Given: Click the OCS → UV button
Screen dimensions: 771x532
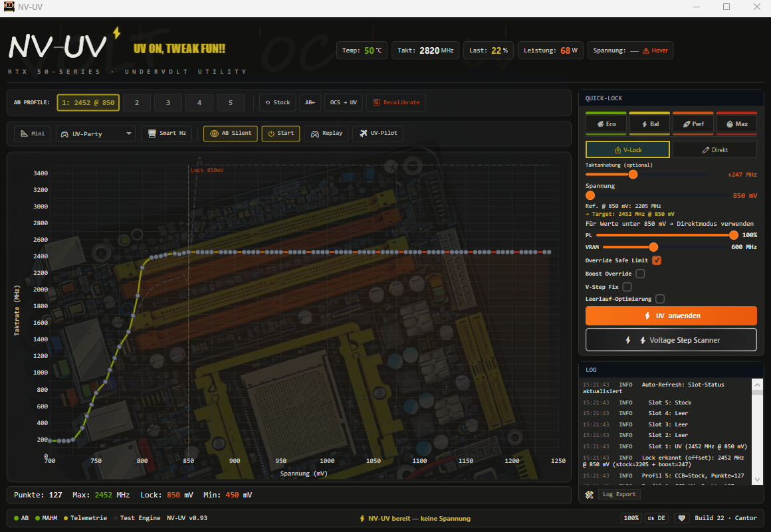Looking at the screenshot, I should (x=344, y=103).
